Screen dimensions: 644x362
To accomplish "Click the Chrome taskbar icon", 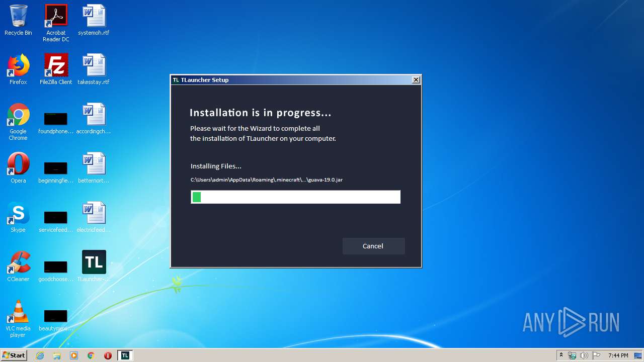I will pyautogui.click(x=91, y=355).
